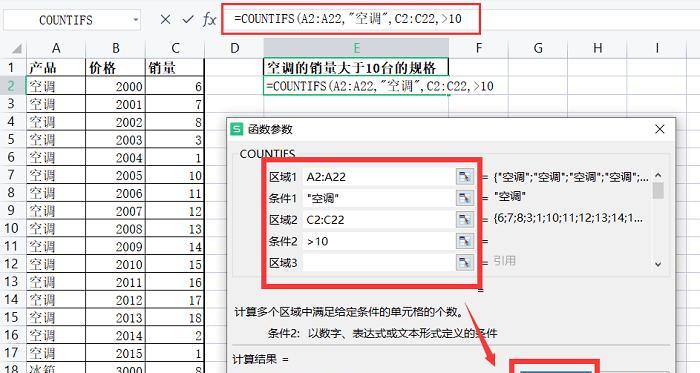700x373 pixels.
Task: Click into the 条件2 input field
Action: [379, 241]
